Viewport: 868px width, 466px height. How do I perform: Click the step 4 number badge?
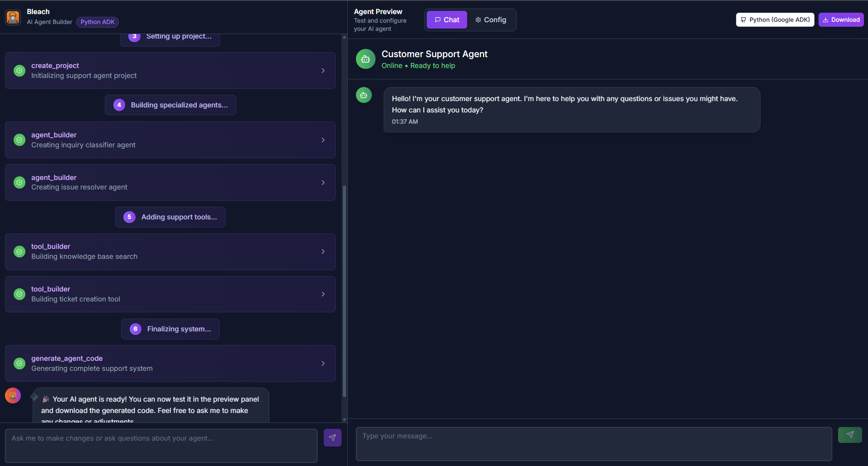[119, 105]
